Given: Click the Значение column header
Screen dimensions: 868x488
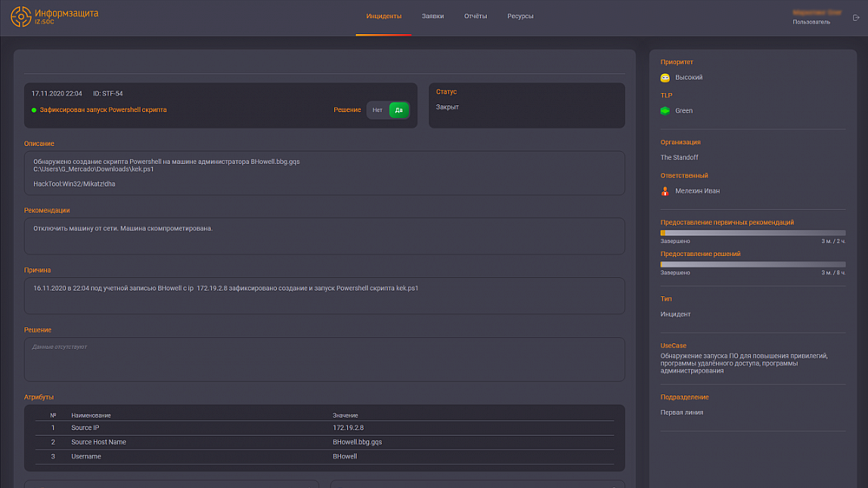Looking at the screenshot, I should pos(345,415).
